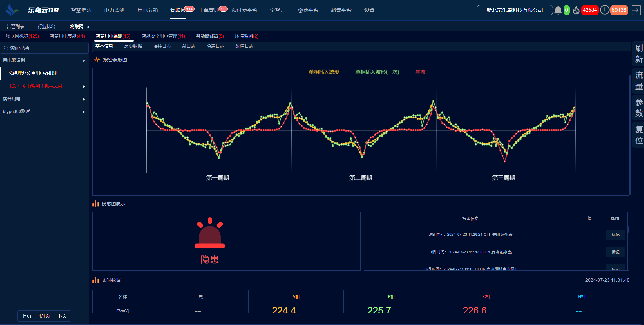This screenshot has height=325, width=644.
Task: Hide the 单相插入波形(一次) legend series
Action: [377, 72]
